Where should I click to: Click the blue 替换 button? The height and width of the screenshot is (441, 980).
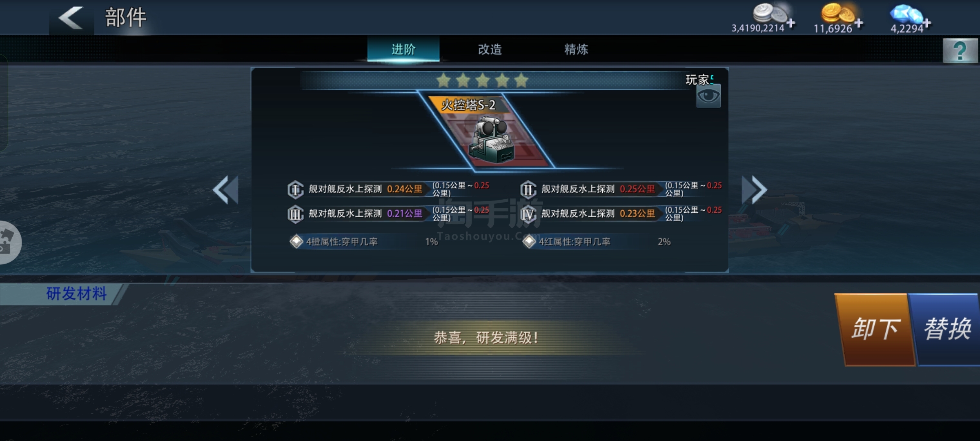click(947, 329)
